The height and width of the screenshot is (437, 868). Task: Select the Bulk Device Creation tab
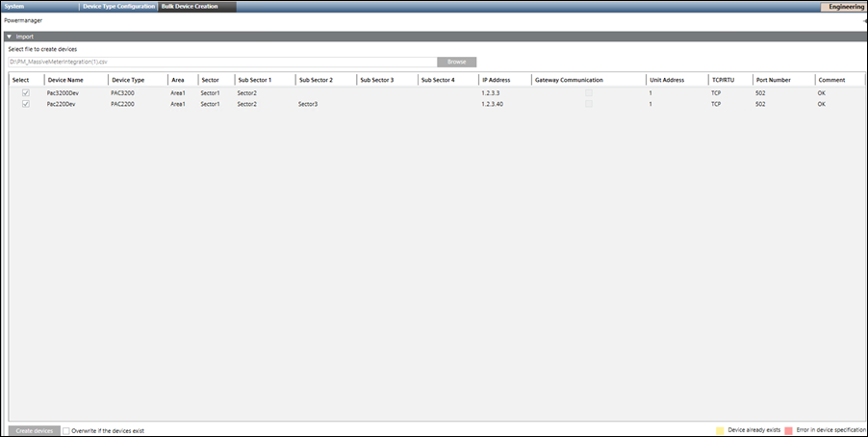coord(190,6)
